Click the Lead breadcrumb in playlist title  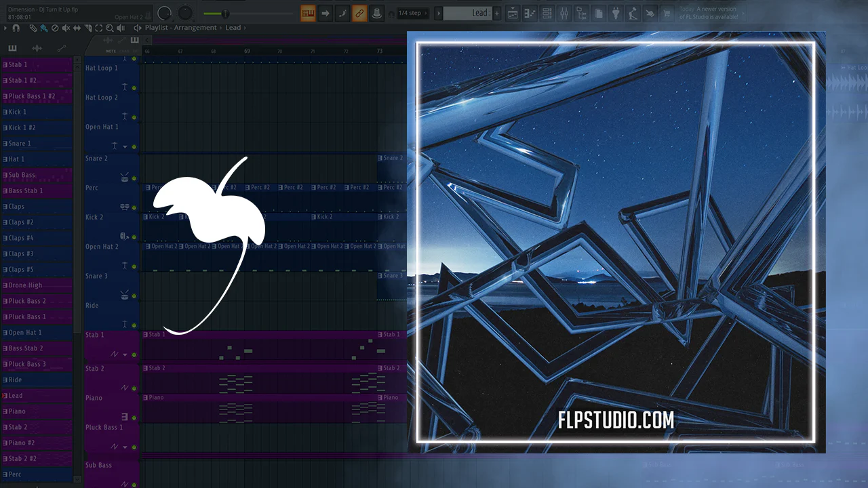click(x=233, y=28)
